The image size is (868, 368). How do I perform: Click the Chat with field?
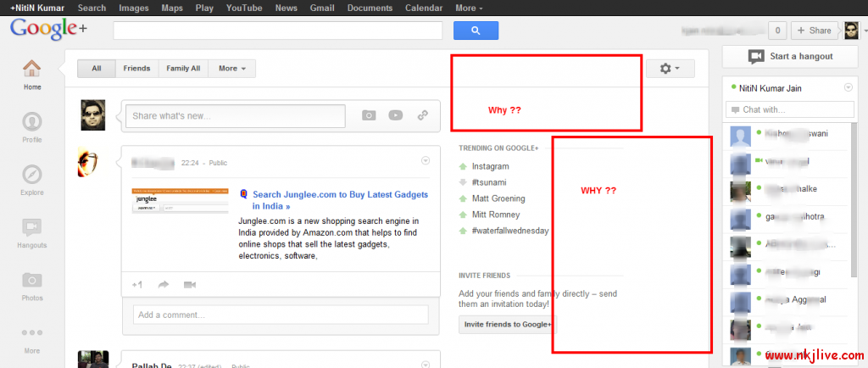click(789, 109)
